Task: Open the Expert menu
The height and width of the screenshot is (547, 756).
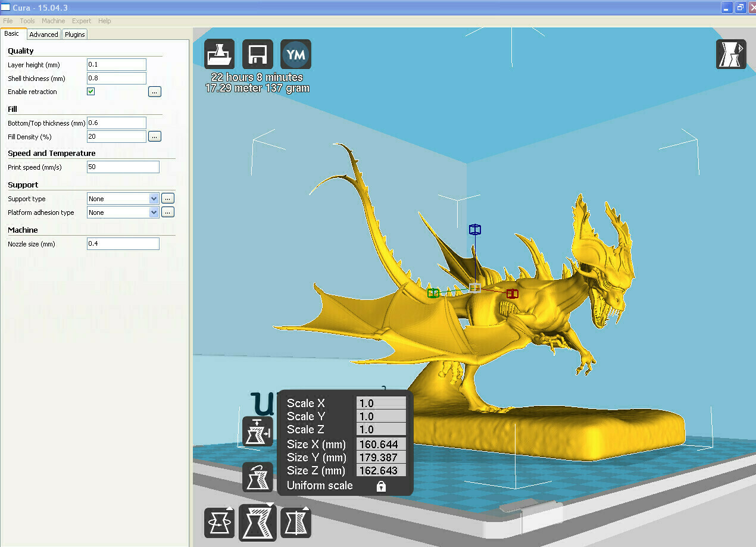Action: coord(82,21)
